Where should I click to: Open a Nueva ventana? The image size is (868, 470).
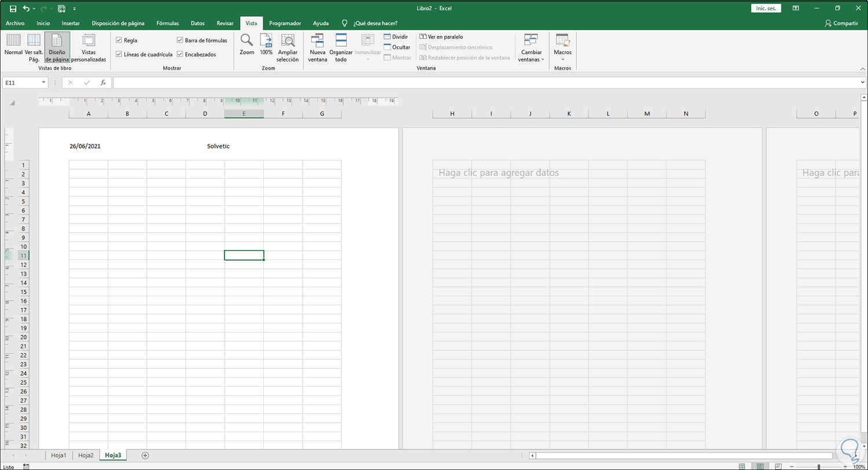click(x=317, y=46)
